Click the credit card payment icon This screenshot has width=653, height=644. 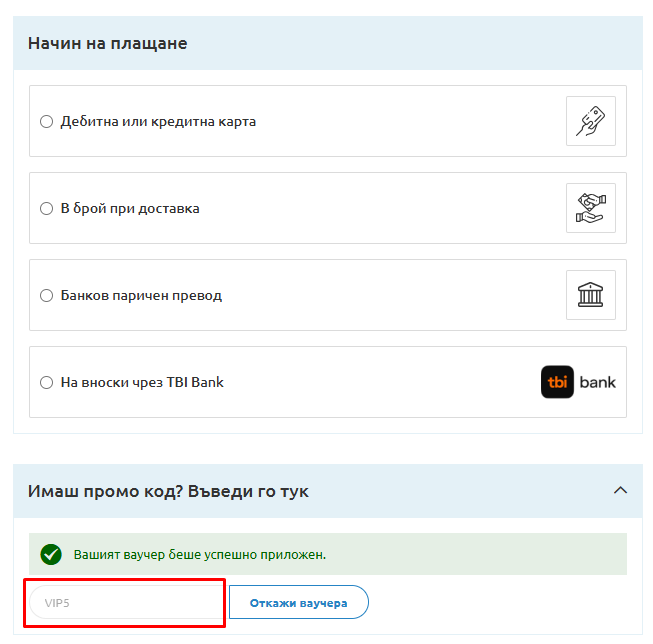[590, 121]
